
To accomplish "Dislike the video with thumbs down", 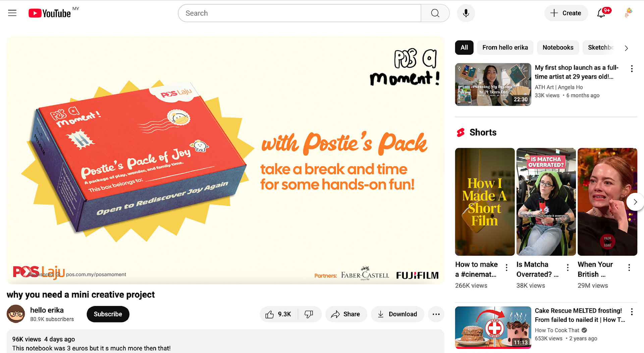I will pos(309,314).
